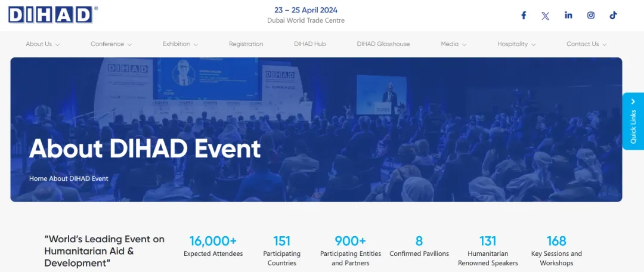
Task: Open the X (Twitter) social icon
Action: [x=546, y=16]
